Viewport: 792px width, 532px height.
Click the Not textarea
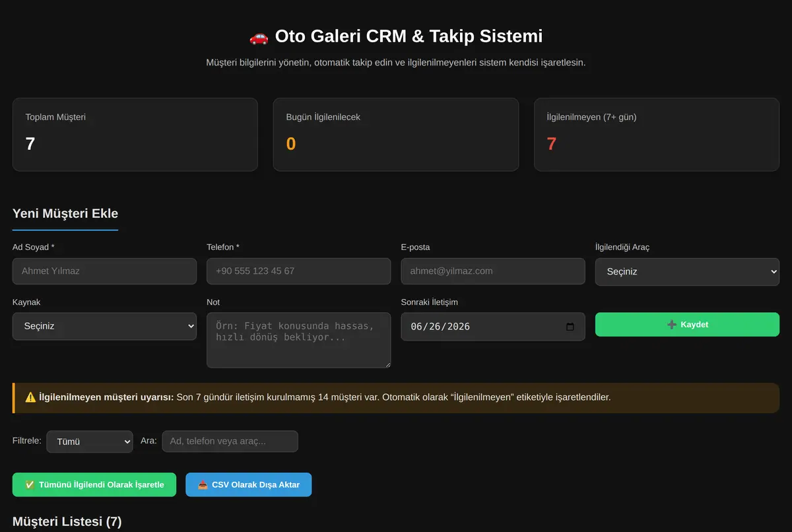(x=299, y=340)
